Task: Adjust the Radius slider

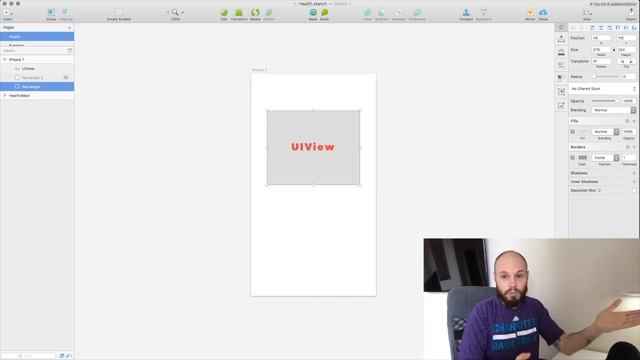Action: click(x=606, y=77)
